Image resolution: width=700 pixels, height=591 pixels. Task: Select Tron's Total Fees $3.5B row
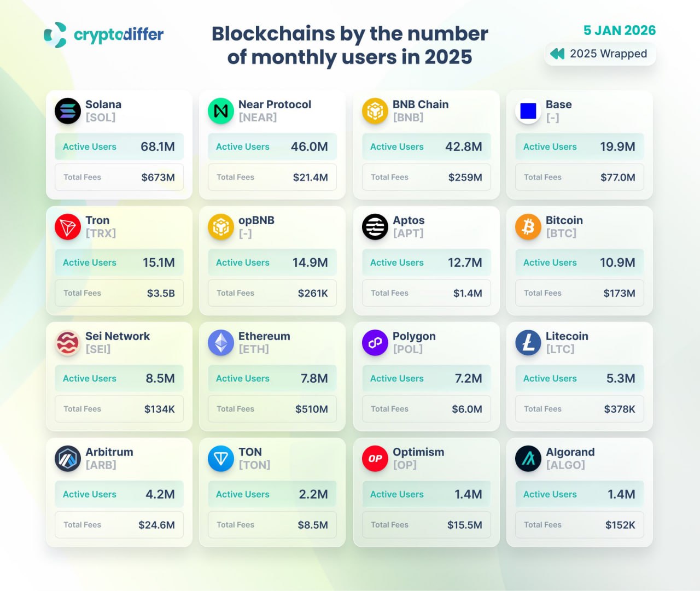click(119, 293)
